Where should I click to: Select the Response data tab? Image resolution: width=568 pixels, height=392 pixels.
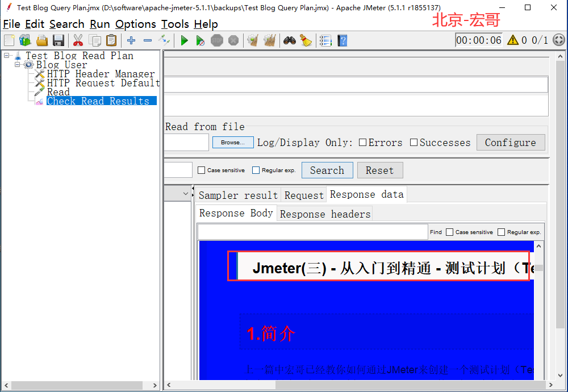click(366, 194)
